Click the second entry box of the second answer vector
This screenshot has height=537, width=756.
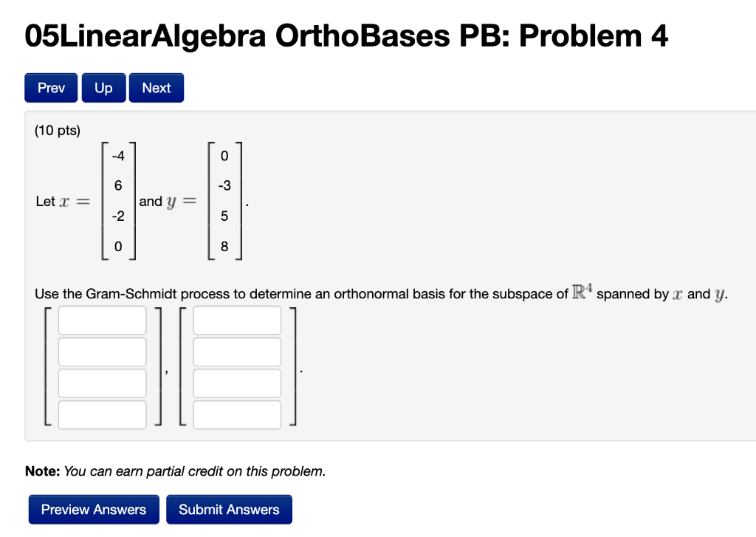236,352
